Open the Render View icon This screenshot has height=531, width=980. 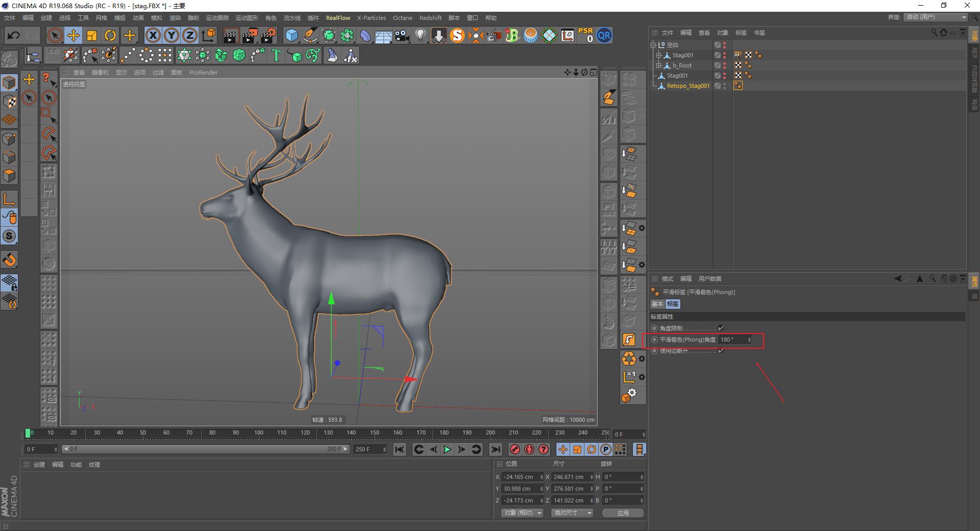coord(231,35)
